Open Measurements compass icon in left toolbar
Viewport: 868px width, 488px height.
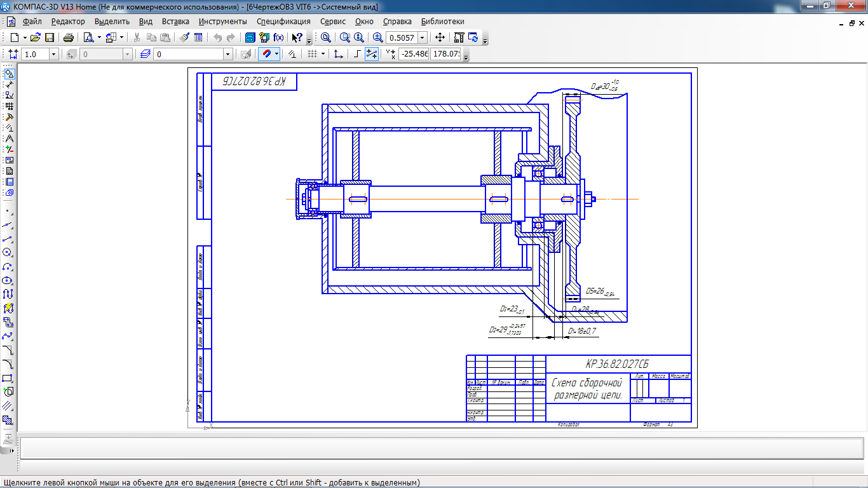[9, 139]
